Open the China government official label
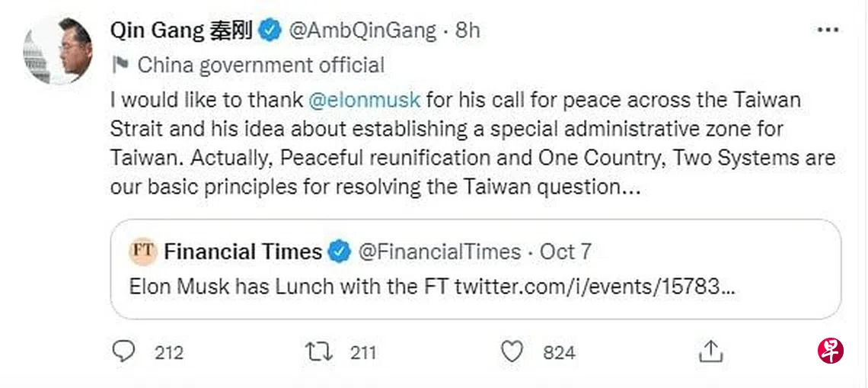868x388 pixels. tap(260, 65)
